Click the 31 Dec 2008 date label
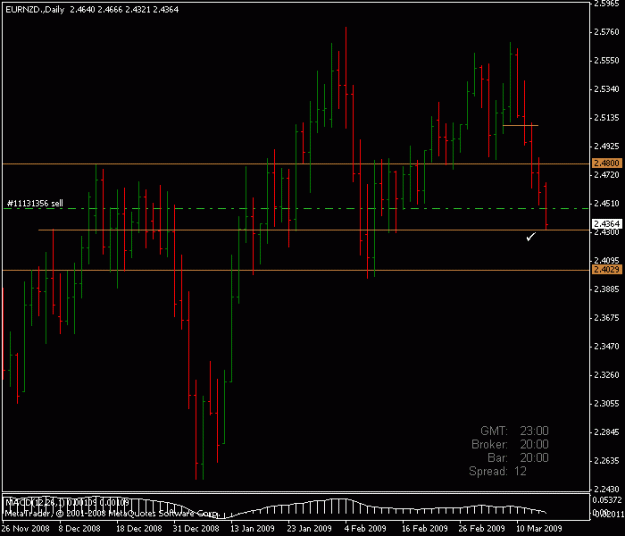This screenshot has height=536, width=625. point(196,528)
